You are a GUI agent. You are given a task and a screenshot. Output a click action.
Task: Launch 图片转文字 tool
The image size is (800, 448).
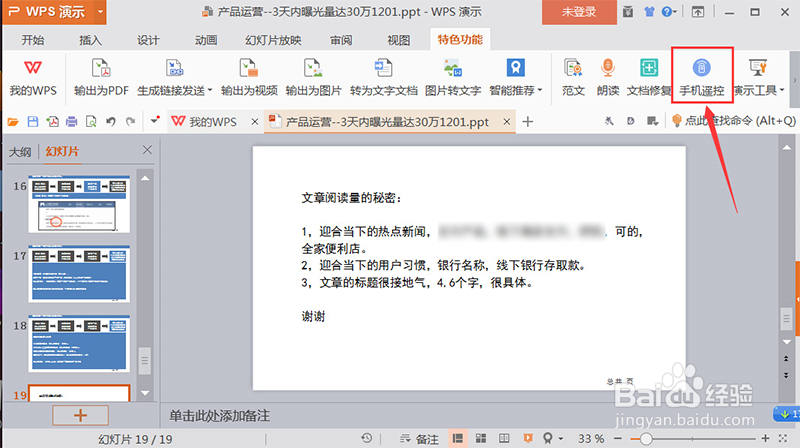(x=453, y=68)
